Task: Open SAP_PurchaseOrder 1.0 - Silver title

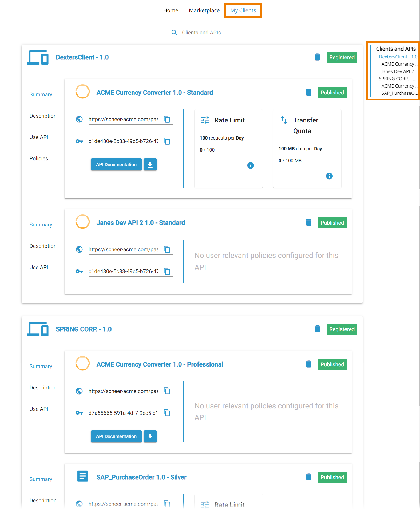Action: pyautogui.click(x=141, y=477)
